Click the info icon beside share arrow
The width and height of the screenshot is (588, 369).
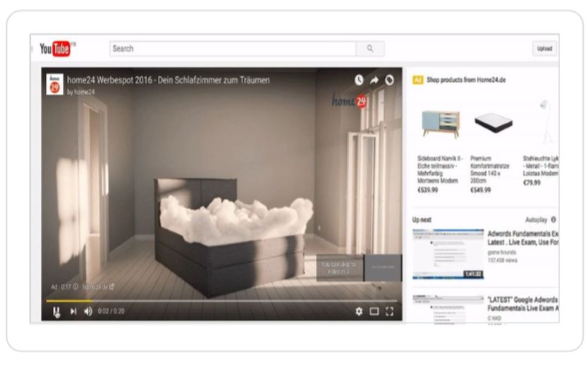click(389, 80)
